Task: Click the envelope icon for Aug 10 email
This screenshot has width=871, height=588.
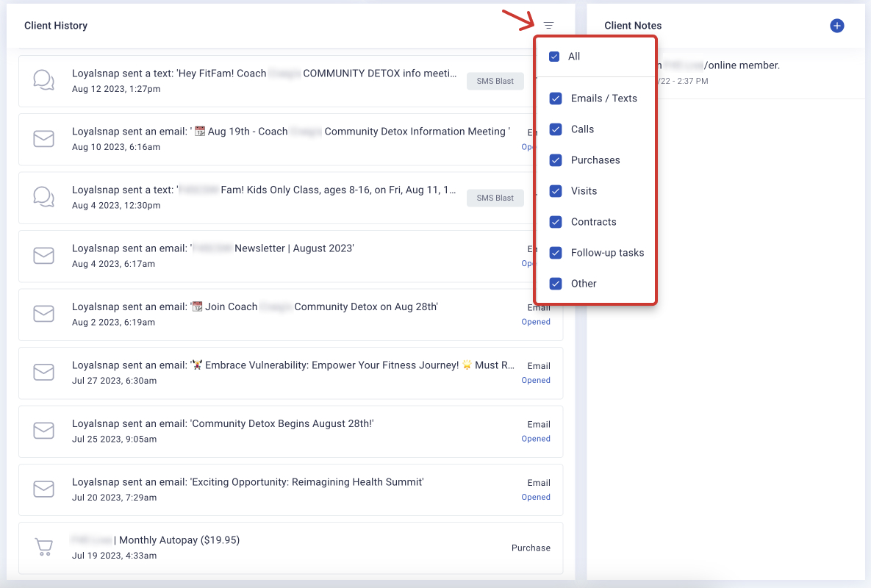Action: pos(44,139)
